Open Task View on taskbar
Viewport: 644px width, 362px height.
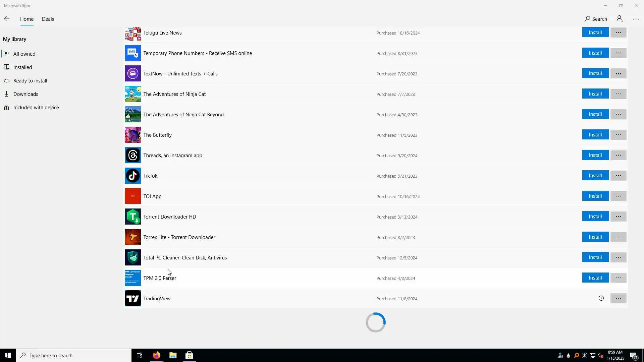point(140,355)
